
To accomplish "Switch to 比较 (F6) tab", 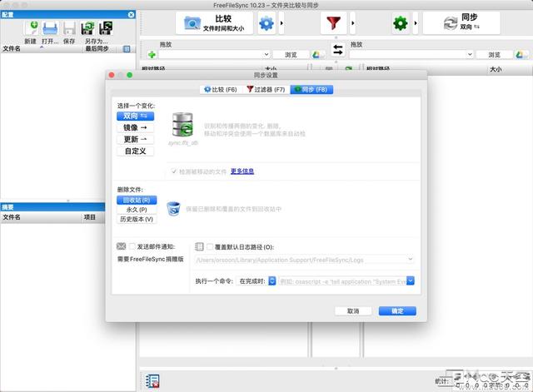I will (x=221, y=89).
